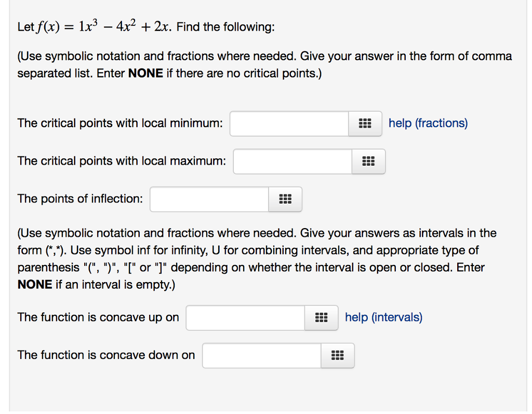This screenshot has height=414, width=532.
Task: Click the keypad grid next to local minimum answer
Action: [365, 124]
